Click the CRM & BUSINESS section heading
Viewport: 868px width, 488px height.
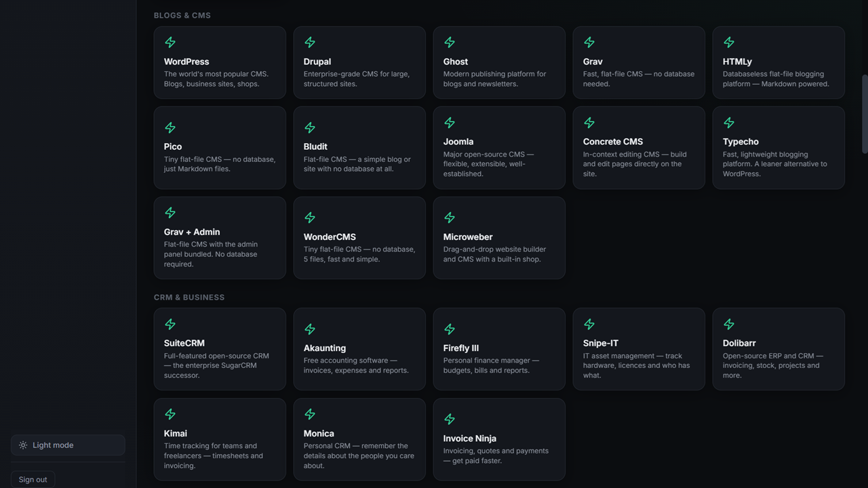click(189, 298)
